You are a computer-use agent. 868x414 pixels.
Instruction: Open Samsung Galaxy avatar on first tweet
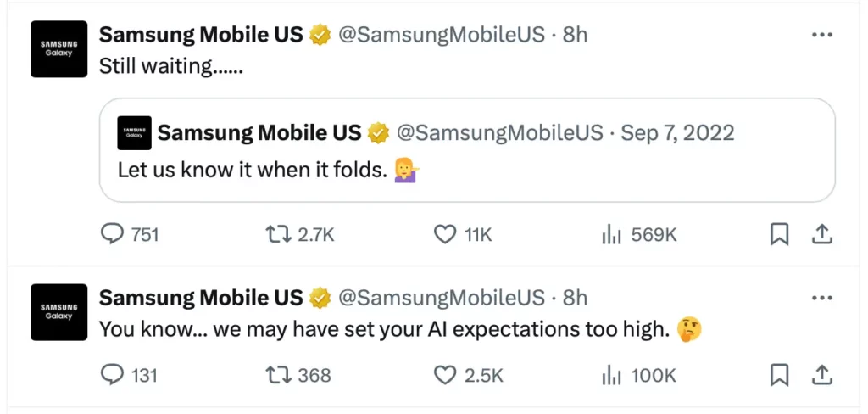point(58,49)
